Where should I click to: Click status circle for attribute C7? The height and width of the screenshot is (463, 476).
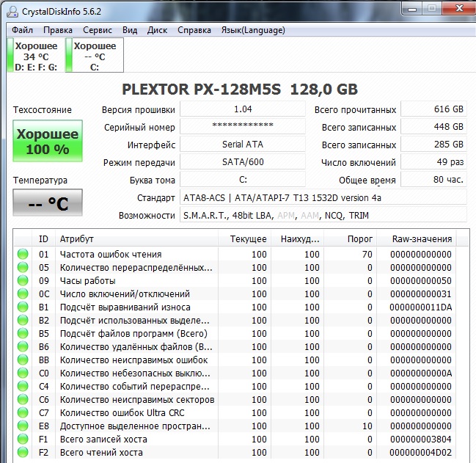click(23, 412)
